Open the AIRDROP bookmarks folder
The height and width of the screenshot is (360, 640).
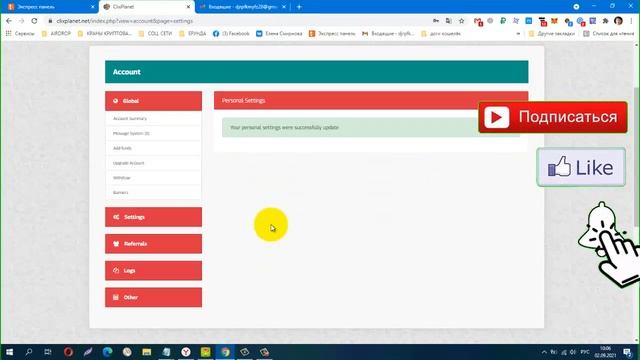[56, 33]
